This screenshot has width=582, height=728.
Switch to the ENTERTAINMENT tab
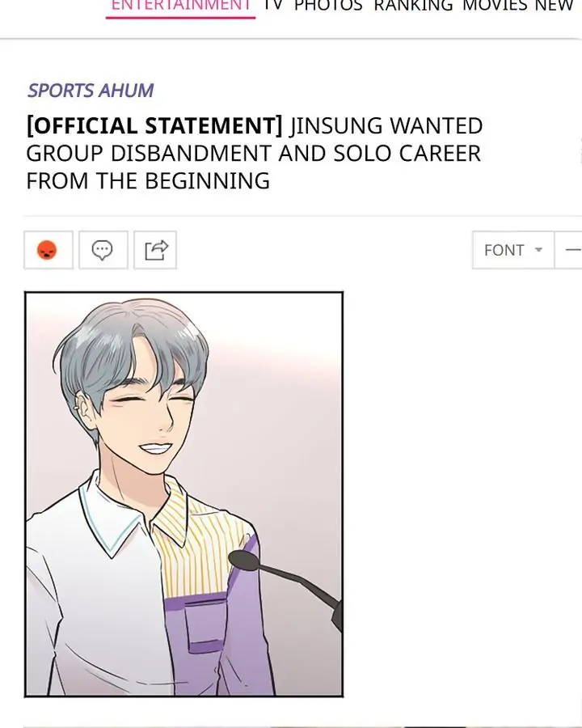coord(180,6)
